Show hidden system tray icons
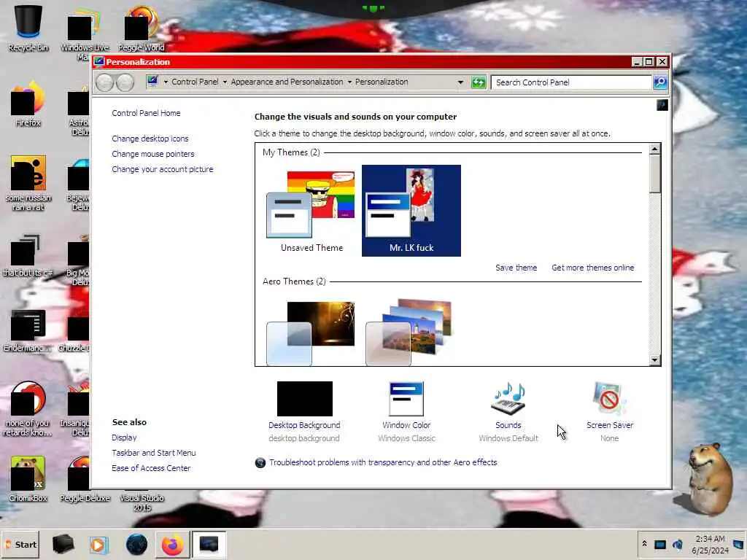747x560 pixels. coord(644,544)
